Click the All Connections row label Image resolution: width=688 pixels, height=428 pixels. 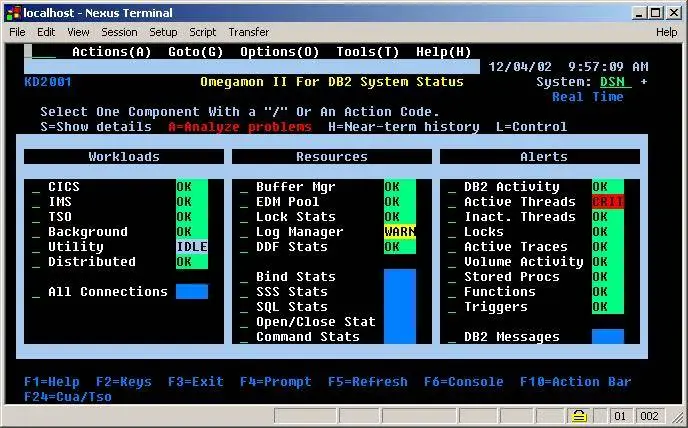coord(108,291)
